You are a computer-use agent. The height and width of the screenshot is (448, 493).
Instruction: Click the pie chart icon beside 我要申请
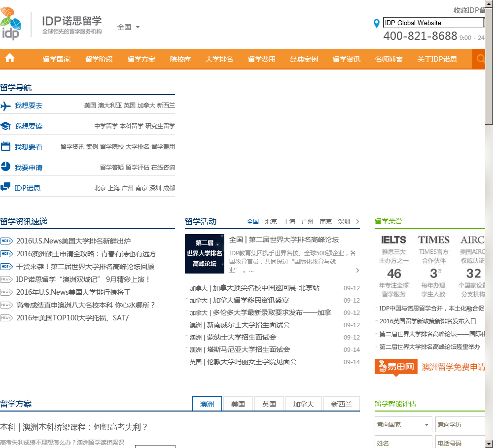(x=5, y=166)
